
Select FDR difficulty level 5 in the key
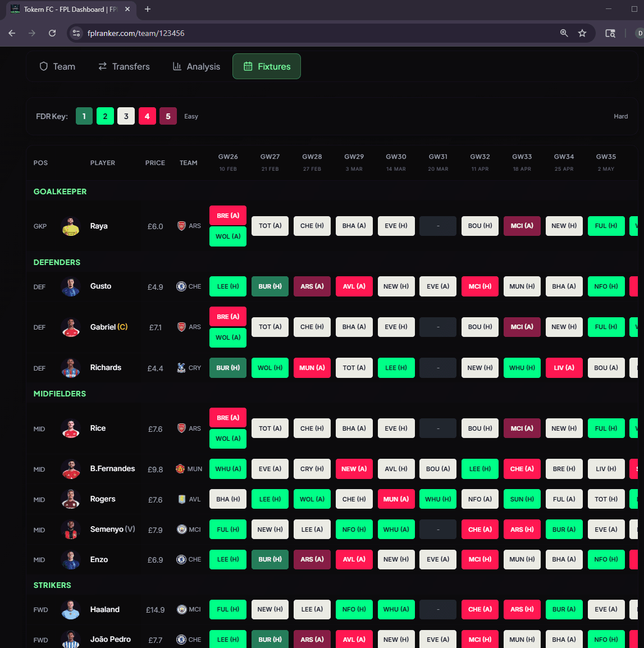[x=168, y=116]
